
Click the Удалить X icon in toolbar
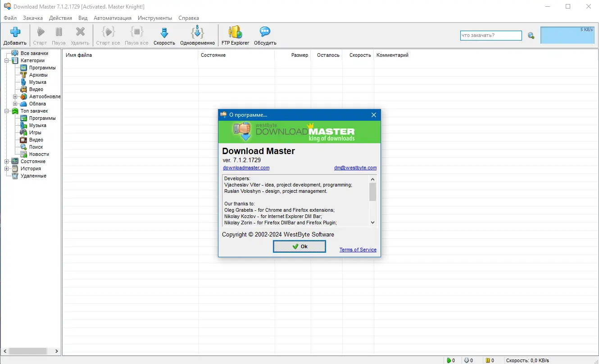(x=80, y=32)
